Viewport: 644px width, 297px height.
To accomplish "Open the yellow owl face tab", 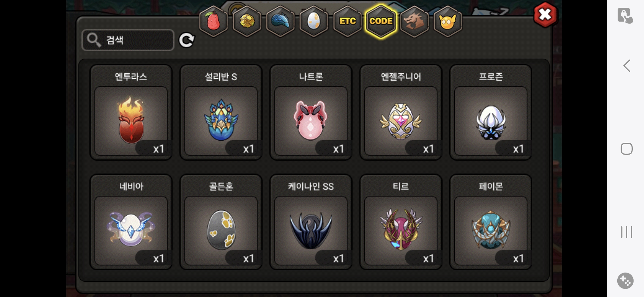I will [x=448, y=21].
